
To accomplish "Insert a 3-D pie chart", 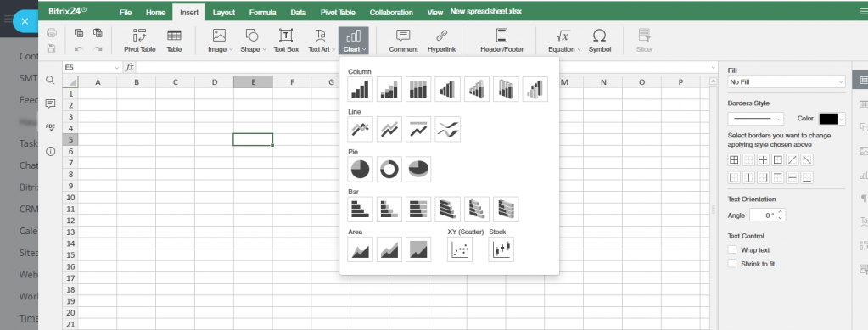I will 418,169.
